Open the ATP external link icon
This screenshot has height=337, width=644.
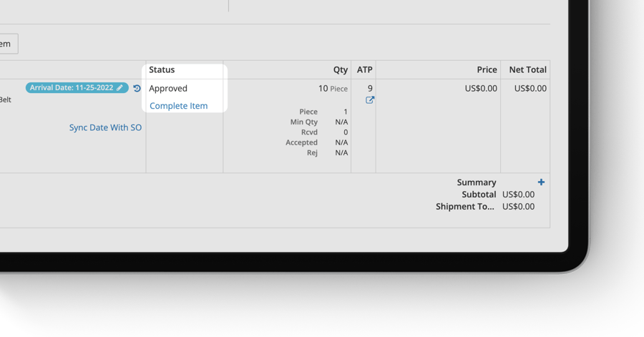pyautogui.click(x=370, y=100)
